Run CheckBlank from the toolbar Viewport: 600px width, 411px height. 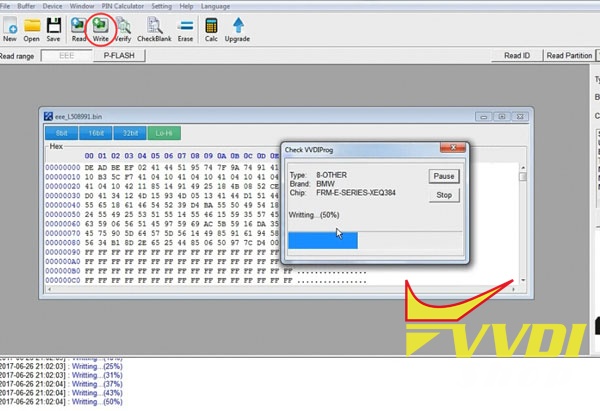(x=154, y=29)
